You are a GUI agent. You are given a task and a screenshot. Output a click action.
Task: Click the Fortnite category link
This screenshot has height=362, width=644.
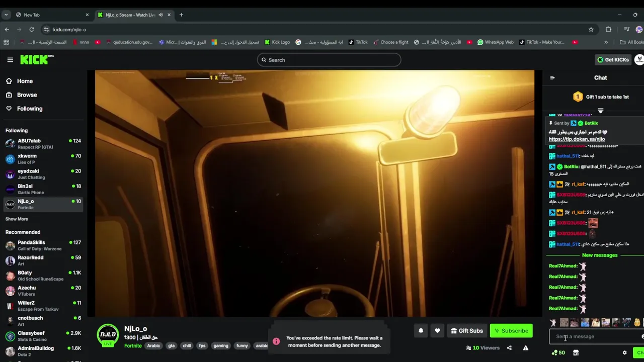point(133,346)
